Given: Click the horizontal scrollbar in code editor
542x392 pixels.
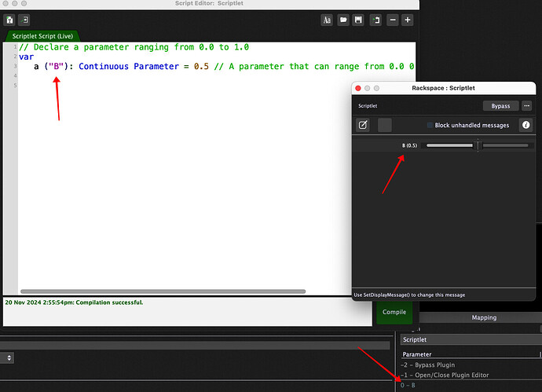Looking at the screenshot, I should (163, 291).
